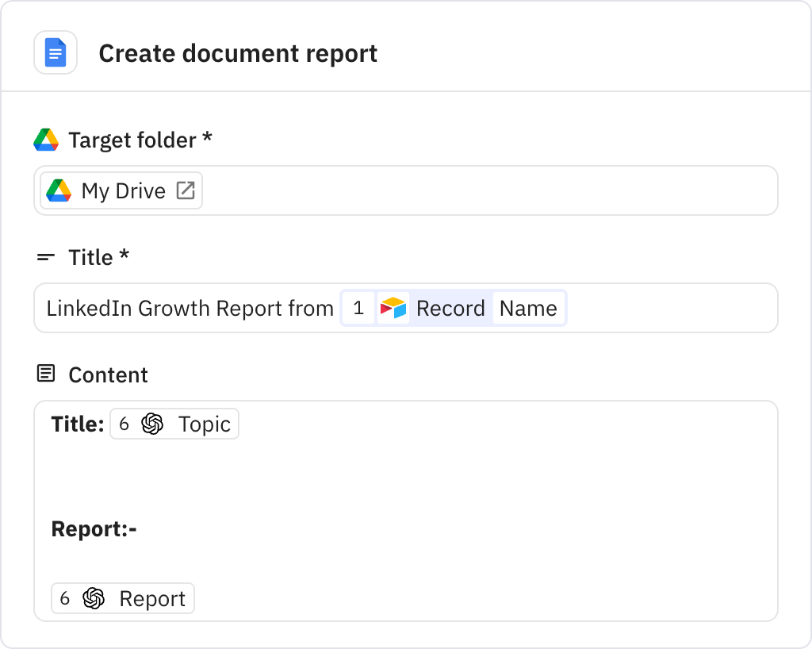Click the step number 1 in Record token
The height and width of the screenshot is (649, 812).
pyautogui.click(x=358, y=308)
